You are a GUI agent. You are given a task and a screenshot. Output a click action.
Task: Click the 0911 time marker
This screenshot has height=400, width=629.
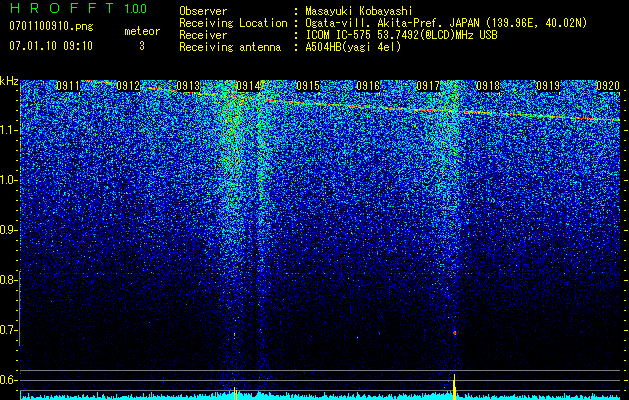(67, 86)
